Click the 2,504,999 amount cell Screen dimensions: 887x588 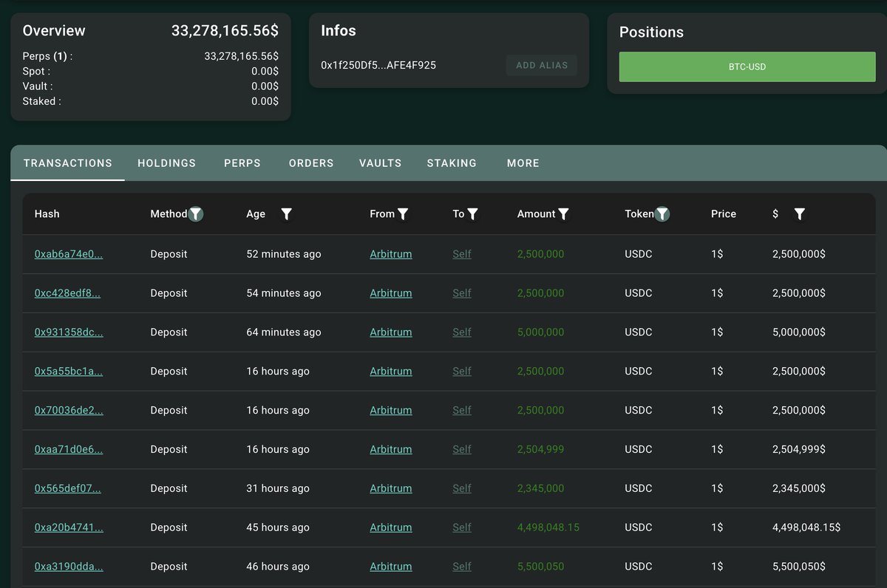click(x=540, y=450)
